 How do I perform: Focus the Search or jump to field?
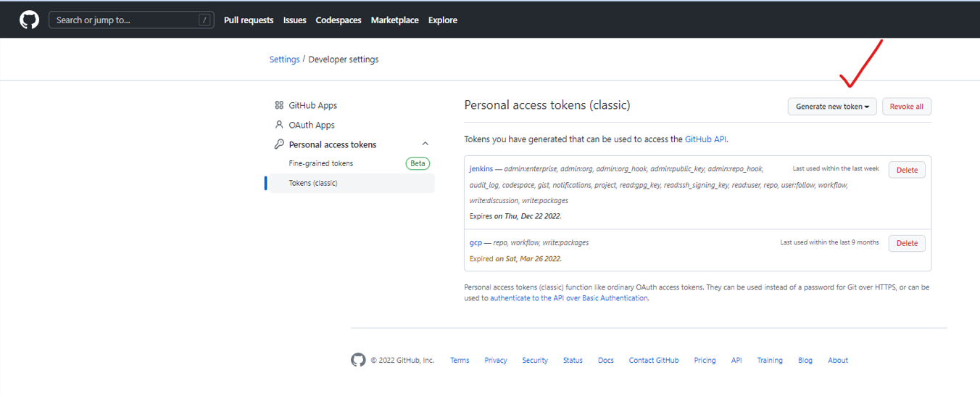123,20
